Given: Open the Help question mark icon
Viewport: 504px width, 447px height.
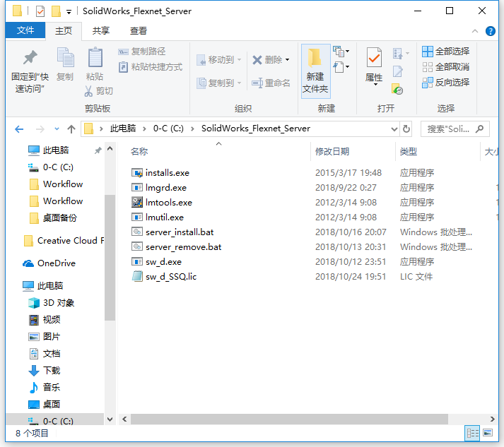Looking at the screenshot, I should (x=490, y=31).
